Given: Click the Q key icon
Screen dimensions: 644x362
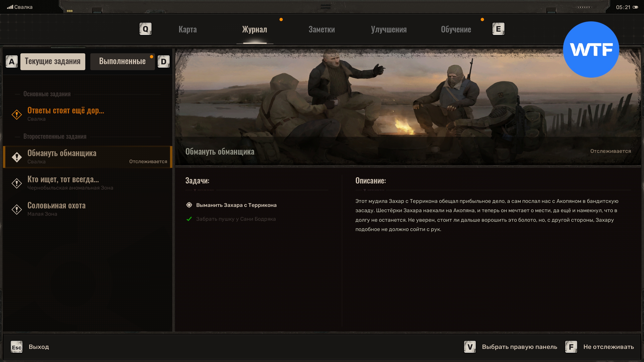Looking at the screenshot, I should (145, 29).
